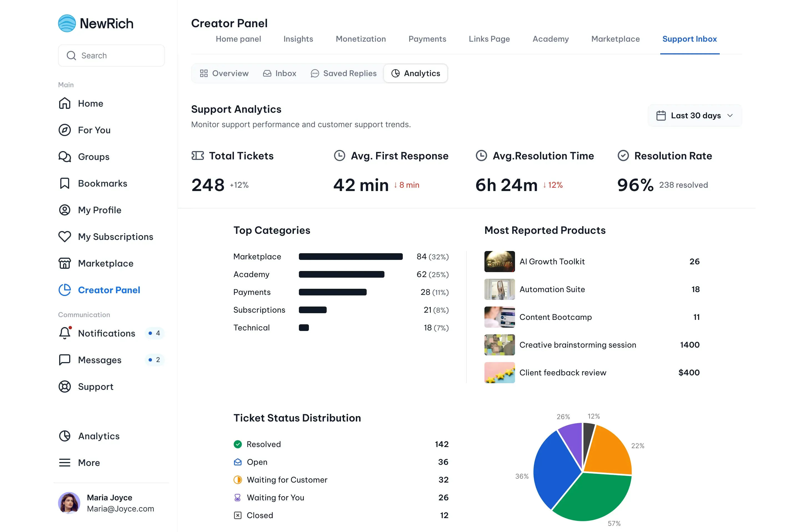Click the 'Maria@Joyce.com' email text
The height and width of the screenshot is (532, 800).
(121, 509)
